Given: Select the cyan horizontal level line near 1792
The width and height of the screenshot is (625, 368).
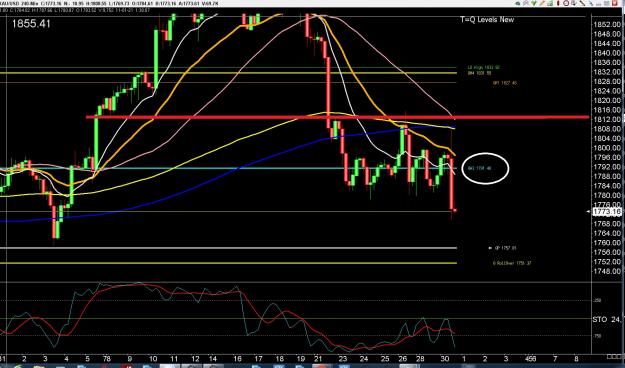Looking at the screenshot, I should (227, 168).
